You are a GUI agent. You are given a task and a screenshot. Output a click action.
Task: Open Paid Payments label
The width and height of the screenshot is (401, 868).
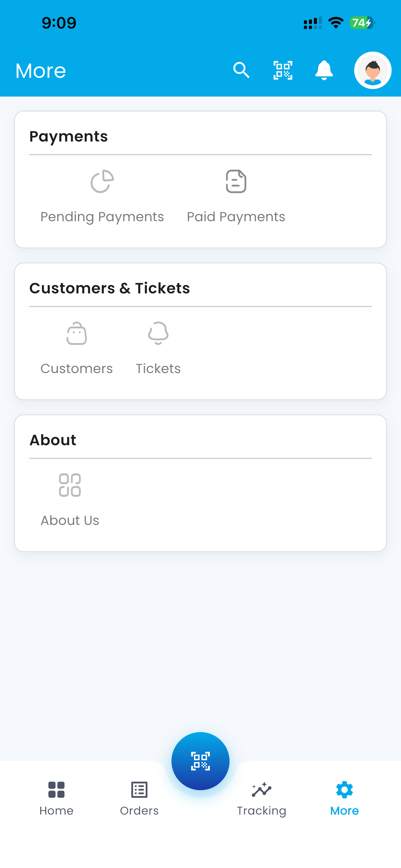click(236, 217)
